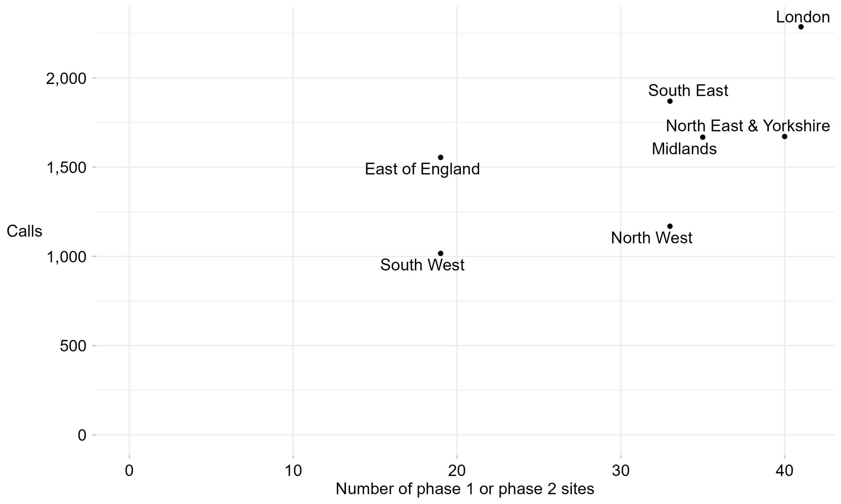Click the London text label
841x504 pixels.
click(803, 17)
